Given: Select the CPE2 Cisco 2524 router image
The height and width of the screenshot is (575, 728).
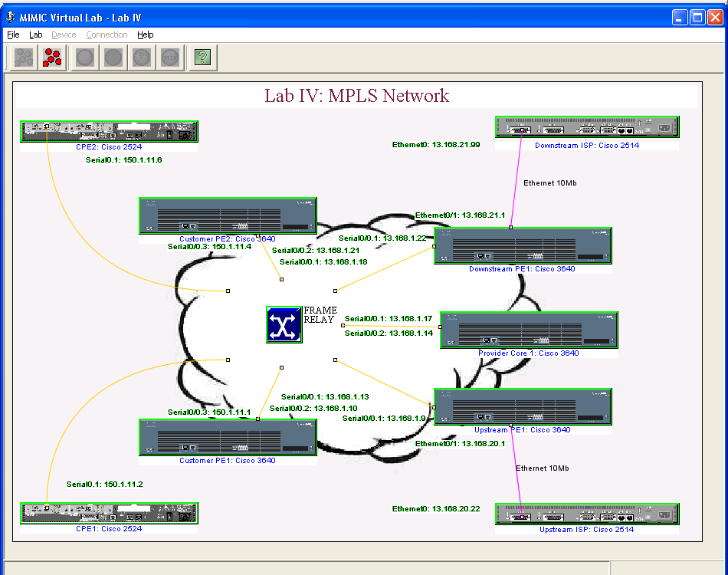Looking at the screenshot, I should [x=109, y=130].
